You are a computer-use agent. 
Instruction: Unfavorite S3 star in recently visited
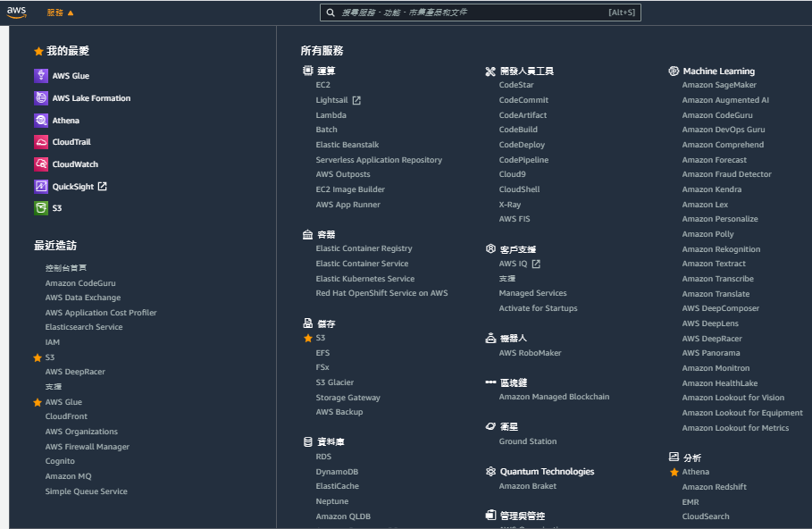coord(38,357)
